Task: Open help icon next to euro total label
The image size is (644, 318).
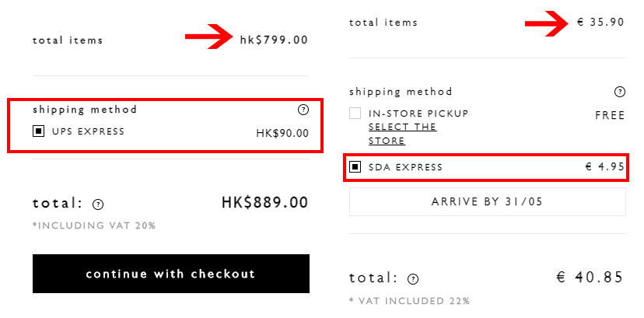Action: tap(413, 279)
